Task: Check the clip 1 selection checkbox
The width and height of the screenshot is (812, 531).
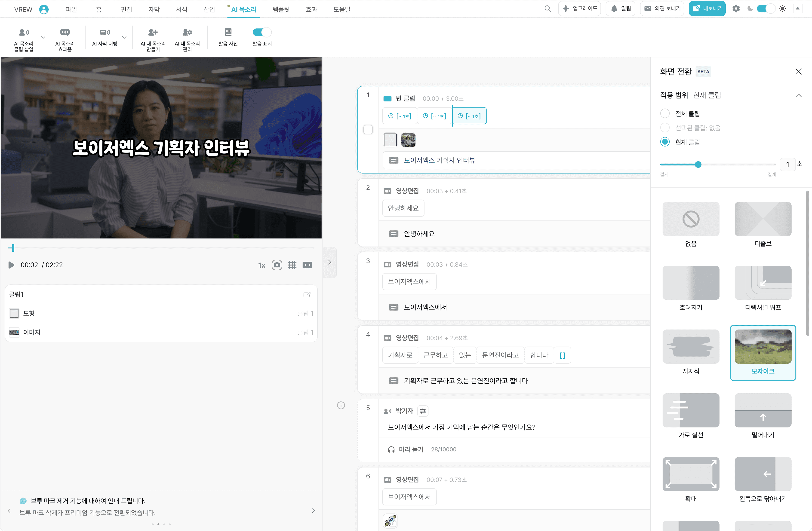Action: pos(368,130)
